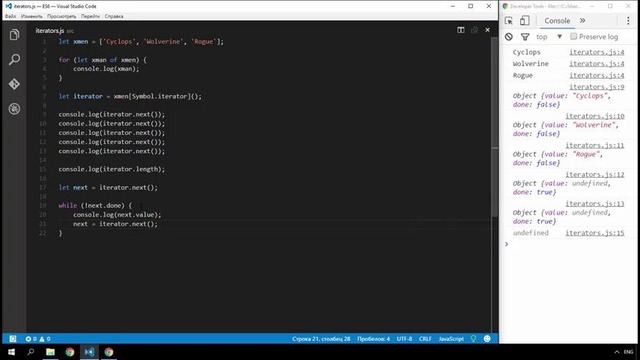Viewport: 640px width, 360px height.
Task: Click the 'Object {value: "Cyclops"' console entry
Action: [x=562, y=100]
